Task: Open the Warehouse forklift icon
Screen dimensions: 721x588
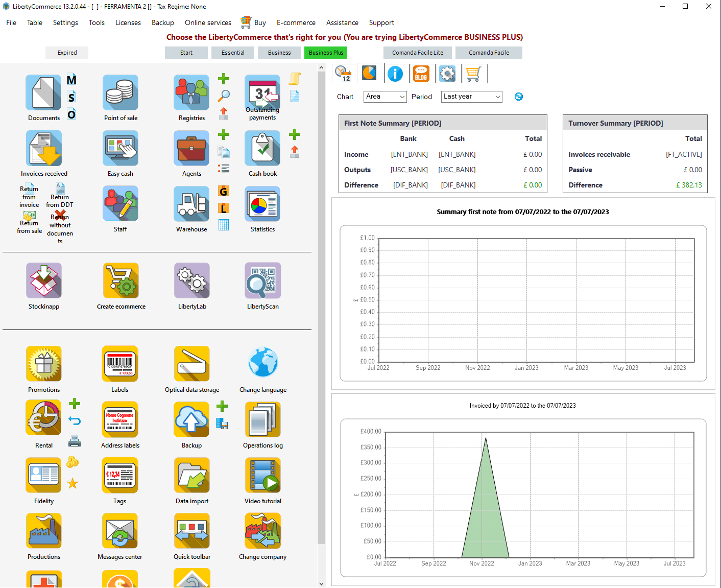Action: click(191, 204)
